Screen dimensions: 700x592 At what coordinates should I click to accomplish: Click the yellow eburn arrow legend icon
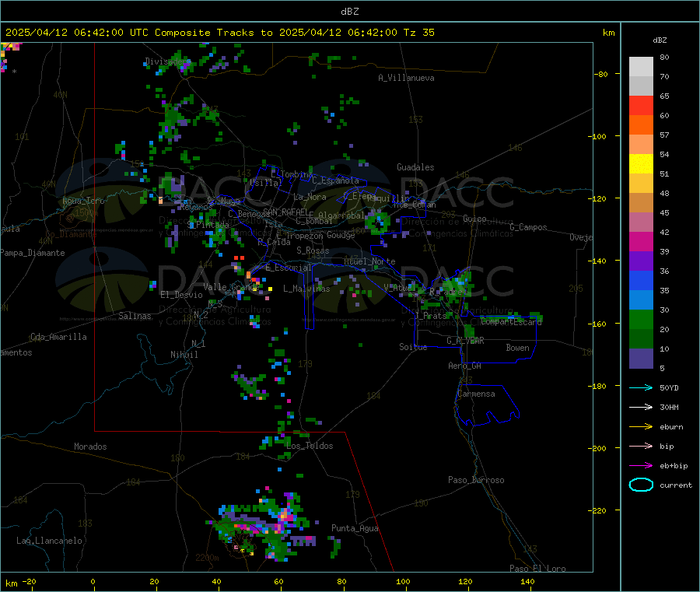[641, 427]
